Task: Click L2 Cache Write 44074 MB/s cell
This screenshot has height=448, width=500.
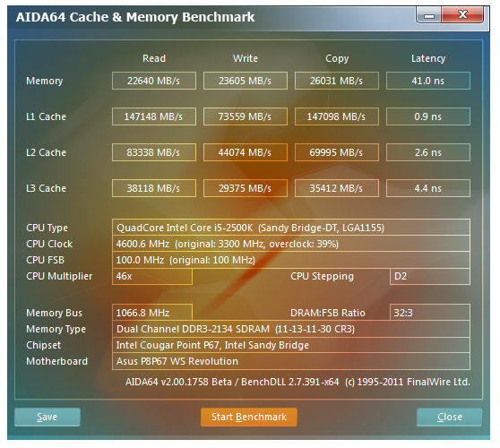Action: 246,152
